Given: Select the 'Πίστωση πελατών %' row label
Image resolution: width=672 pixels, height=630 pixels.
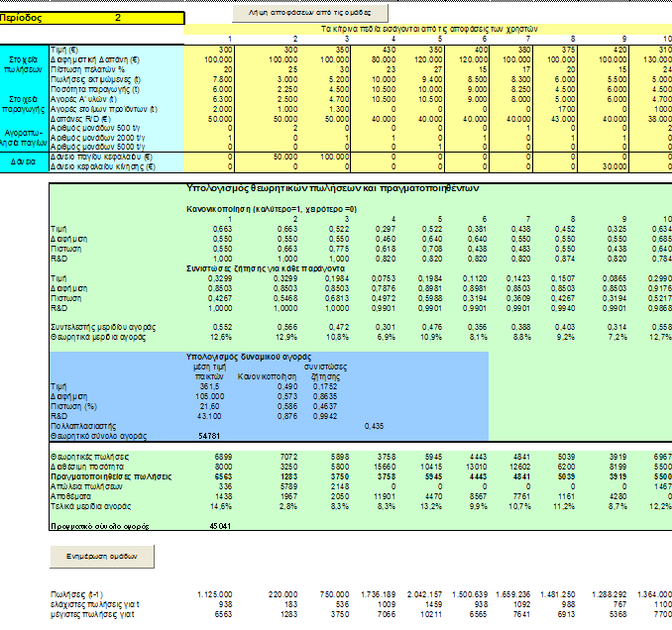Looking at the screenshot, I should point(88,69).
